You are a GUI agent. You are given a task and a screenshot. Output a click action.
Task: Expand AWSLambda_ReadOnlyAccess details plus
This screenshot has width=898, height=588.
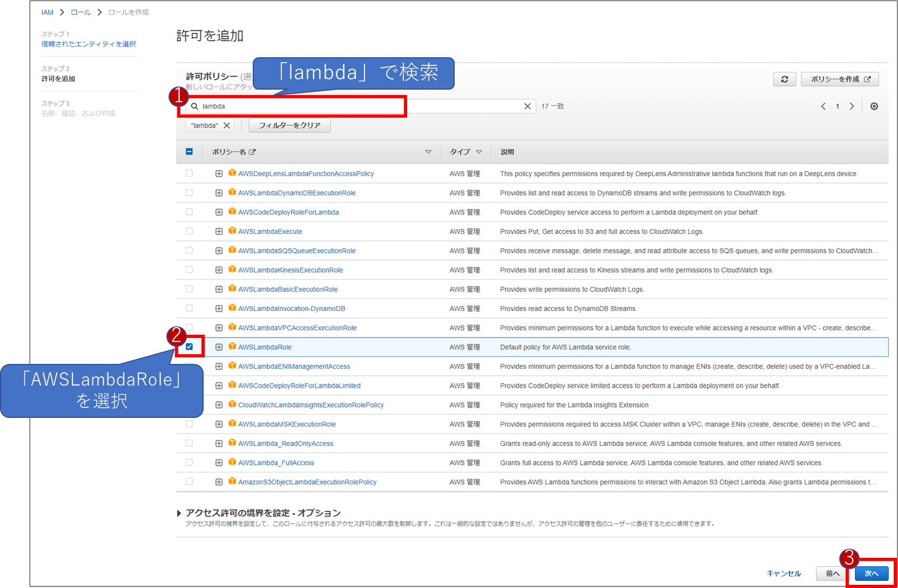219,444
